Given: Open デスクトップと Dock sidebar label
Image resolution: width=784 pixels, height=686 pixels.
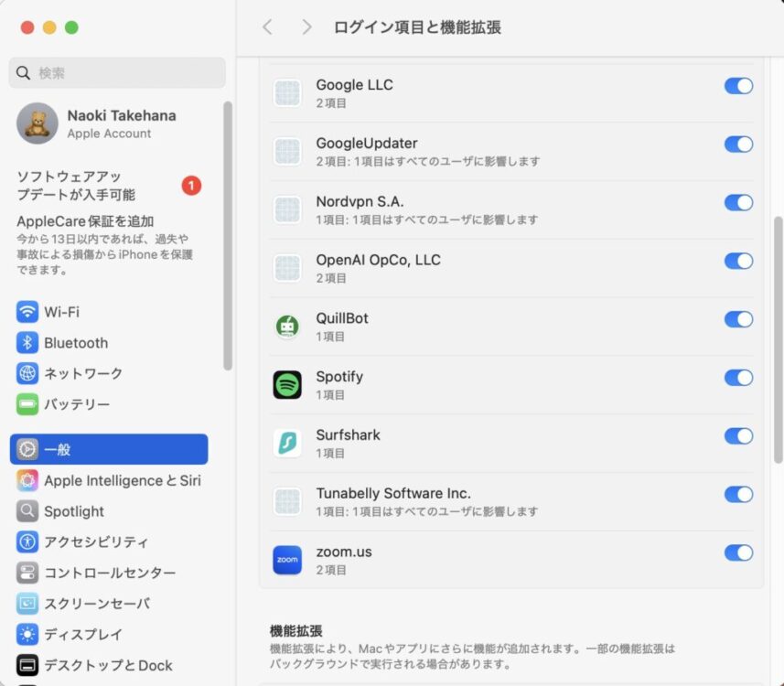Looking at the screenshot, I should (x=109, y=665).
